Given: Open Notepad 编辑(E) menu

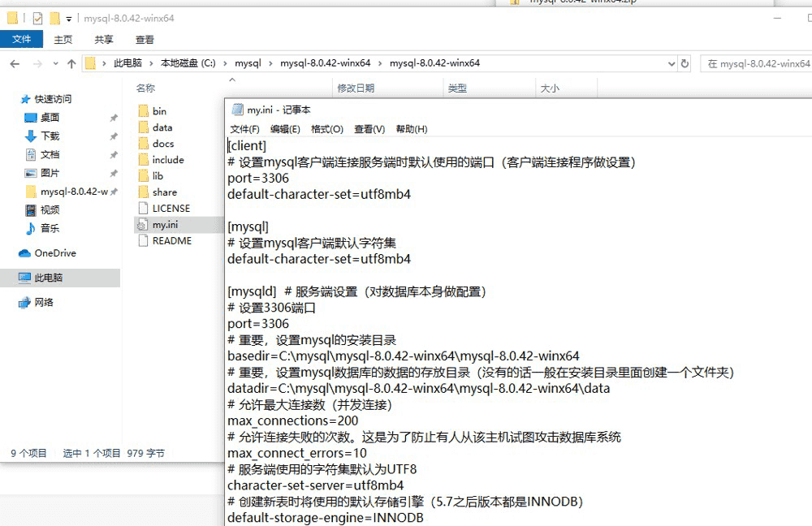Looking at the screenshot, I should [x=285, y=129].
